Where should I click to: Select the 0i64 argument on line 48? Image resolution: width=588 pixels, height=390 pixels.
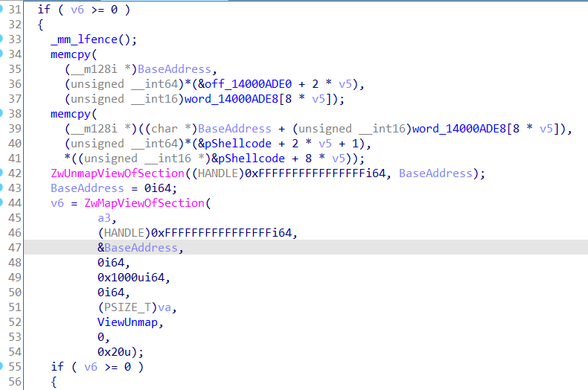pos(111,263)
